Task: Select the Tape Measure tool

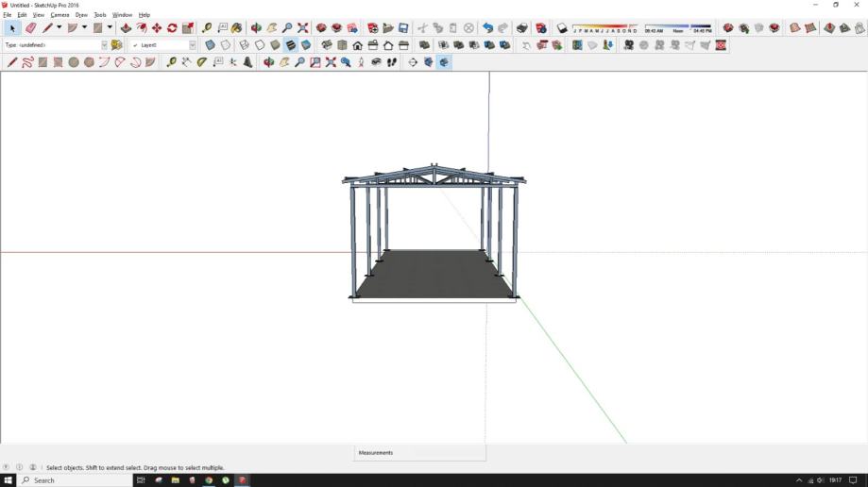Action: pos(207,28)
